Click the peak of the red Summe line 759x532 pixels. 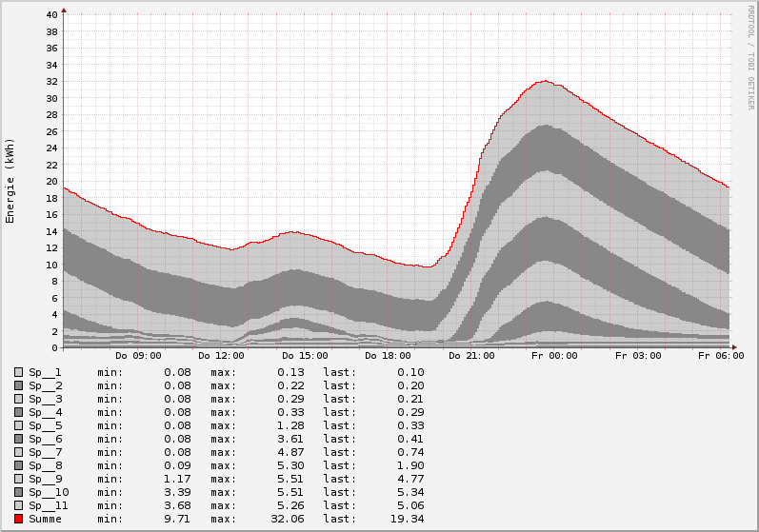tap(545, 81)
